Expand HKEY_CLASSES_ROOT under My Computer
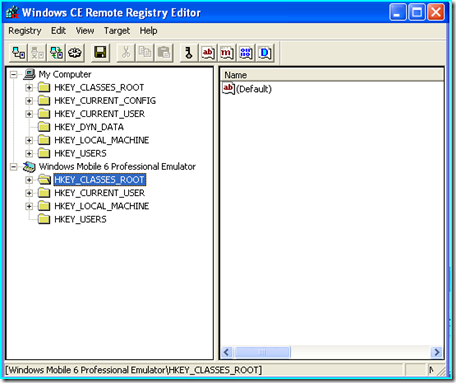The height and width of the screenshot is (383, 456). coord(29,87)
